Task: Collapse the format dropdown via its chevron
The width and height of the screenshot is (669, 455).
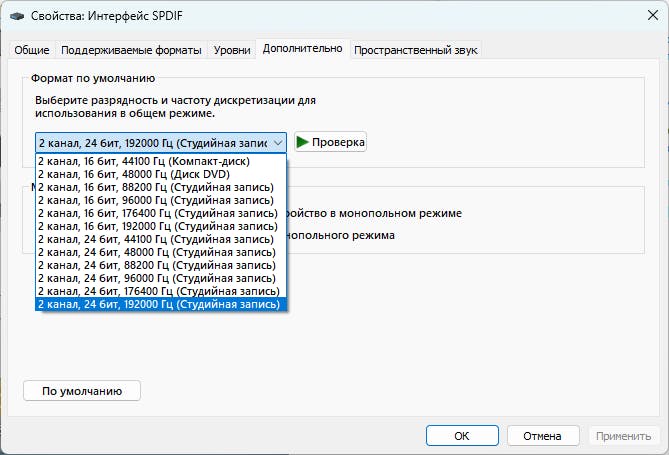Action: tap(277, 142)
